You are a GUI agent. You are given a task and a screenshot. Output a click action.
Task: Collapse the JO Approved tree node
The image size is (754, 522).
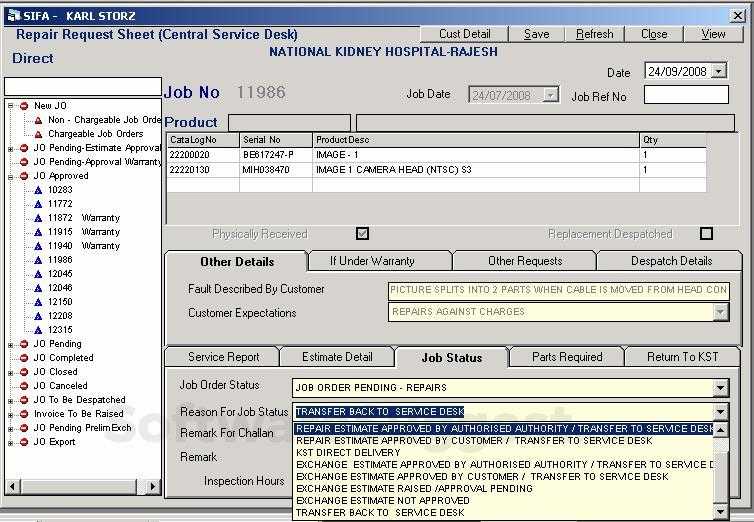pos(10,176)
